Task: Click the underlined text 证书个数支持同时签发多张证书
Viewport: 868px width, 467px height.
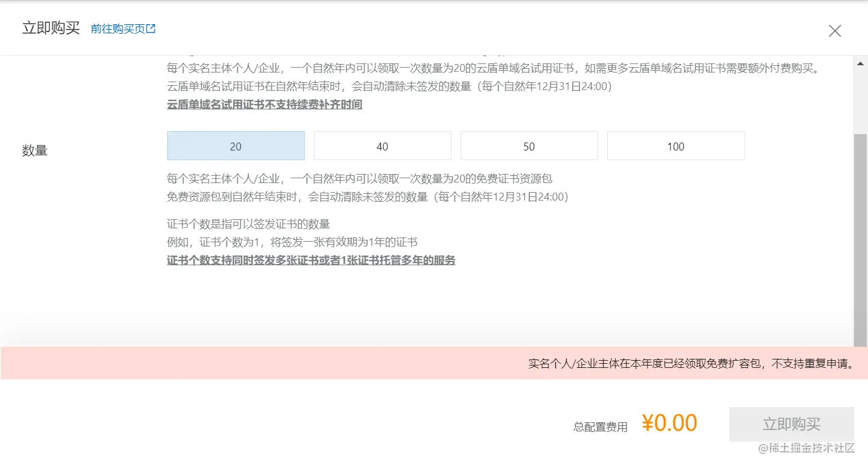Action: (249, 260)
